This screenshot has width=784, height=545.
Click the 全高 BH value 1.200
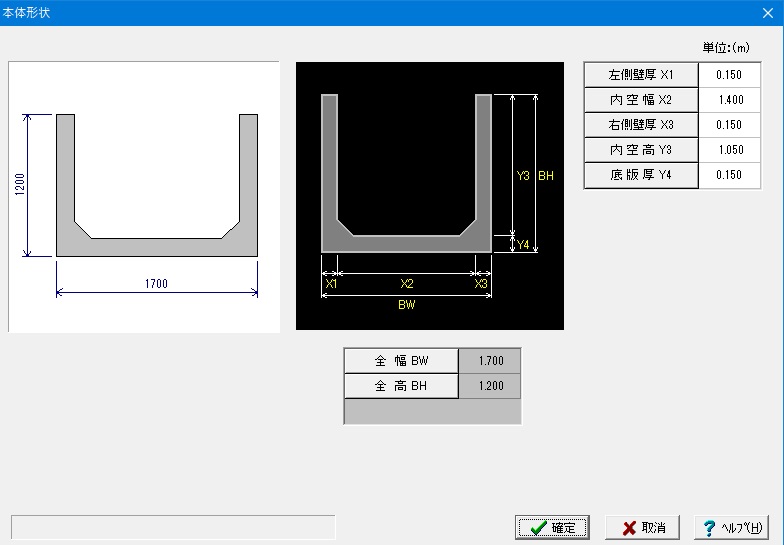coord(490,386)
